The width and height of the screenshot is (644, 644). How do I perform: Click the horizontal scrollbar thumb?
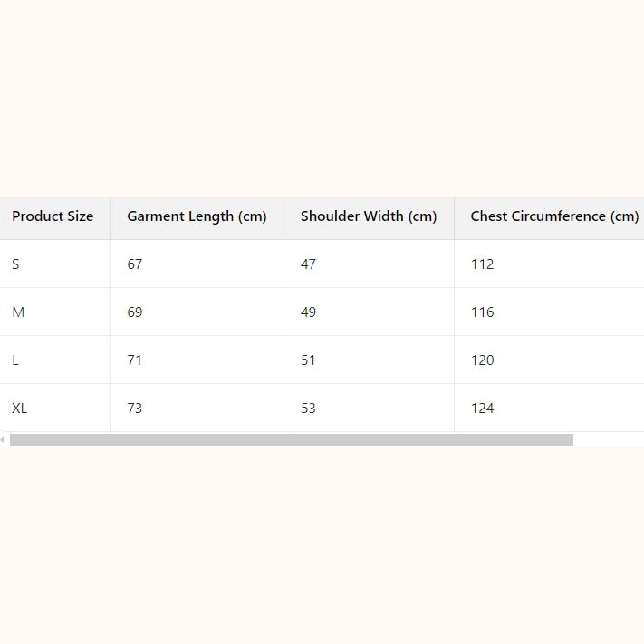pos(291,440)
